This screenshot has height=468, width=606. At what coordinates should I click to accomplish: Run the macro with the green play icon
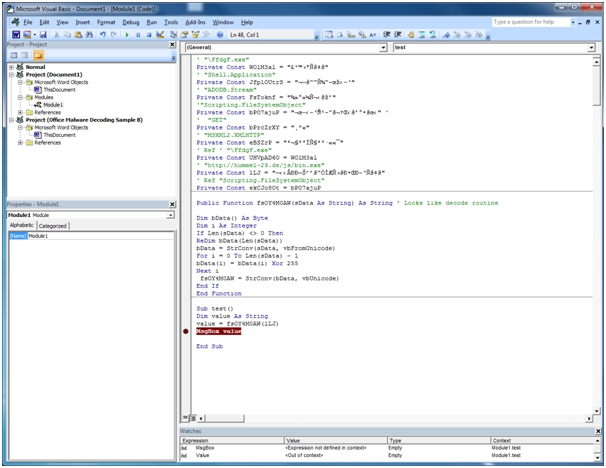[x=127, y=35]
